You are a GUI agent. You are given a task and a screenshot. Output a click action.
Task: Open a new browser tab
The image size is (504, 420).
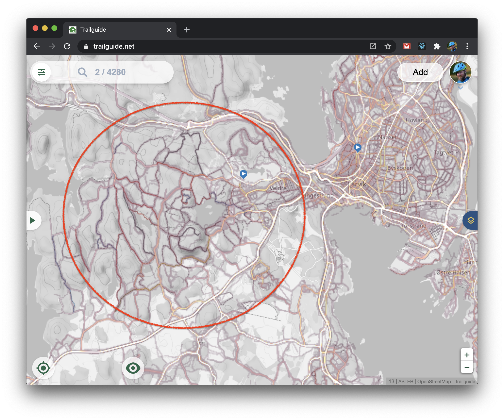[x=187, y=30]
